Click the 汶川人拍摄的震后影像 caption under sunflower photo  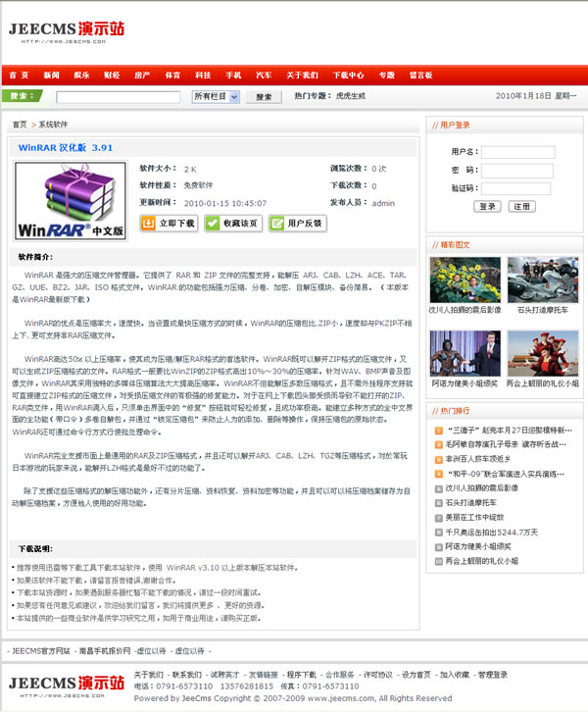coord(465,310)
